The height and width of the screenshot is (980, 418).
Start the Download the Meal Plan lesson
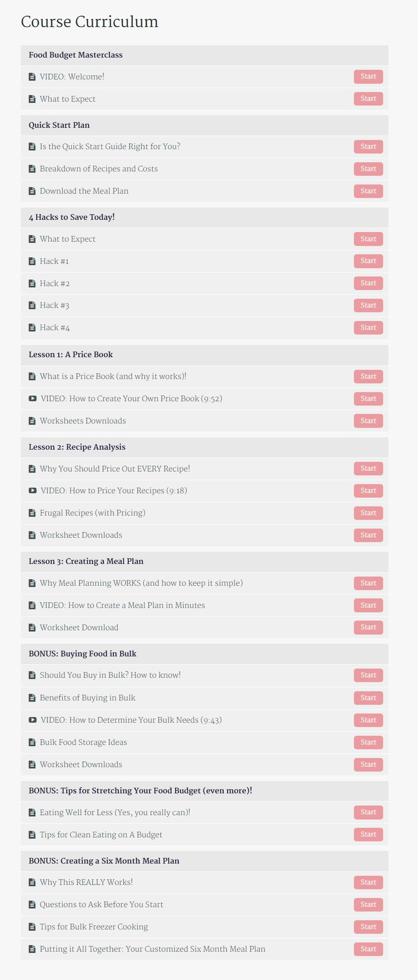click(368, 191)
